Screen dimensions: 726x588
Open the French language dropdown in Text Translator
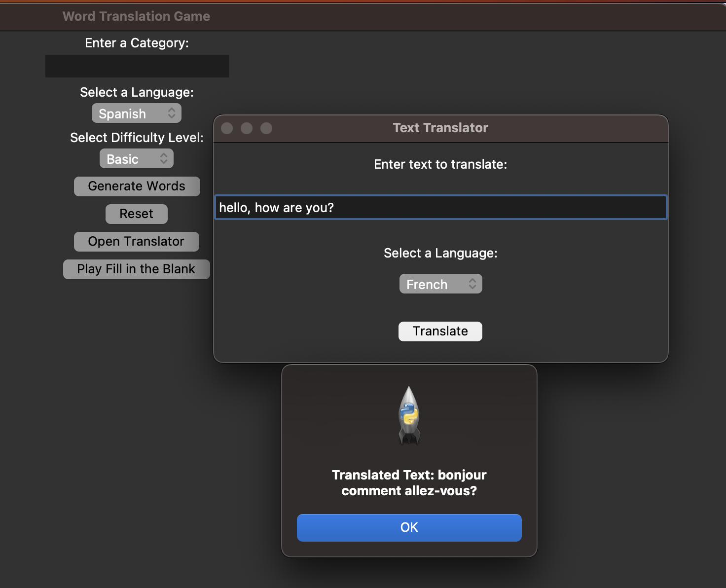(x=440, y=284)
